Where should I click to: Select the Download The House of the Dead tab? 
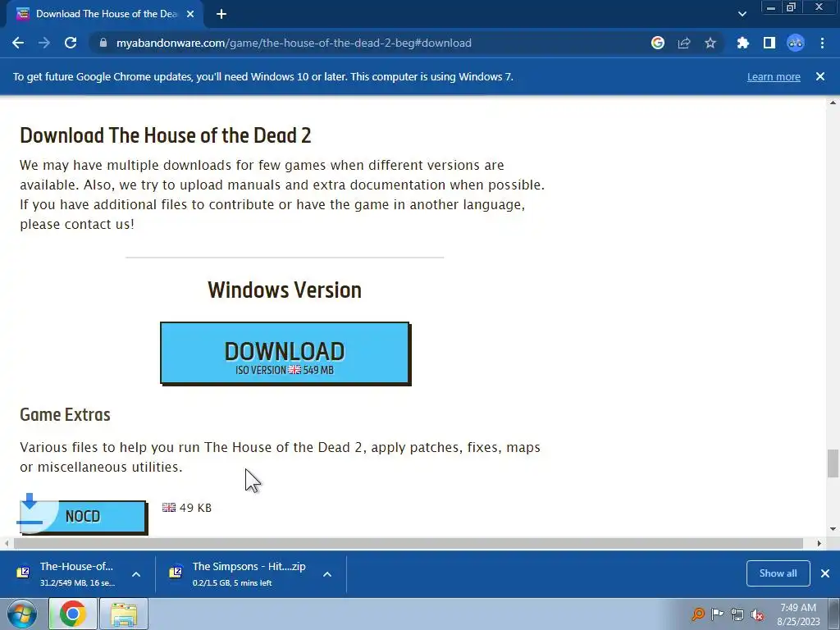(x=105, y=14)
